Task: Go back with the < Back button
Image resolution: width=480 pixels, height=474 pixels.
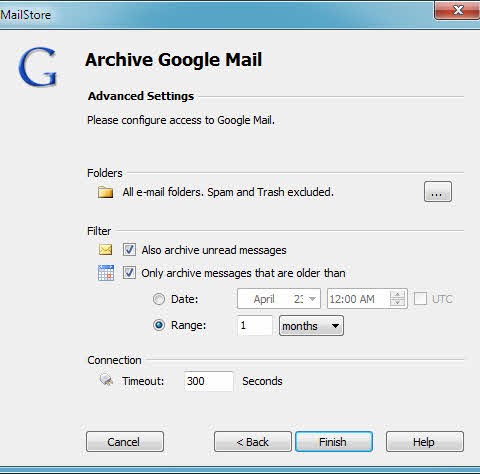Action: pyautogui.click(x=253, y=442)
